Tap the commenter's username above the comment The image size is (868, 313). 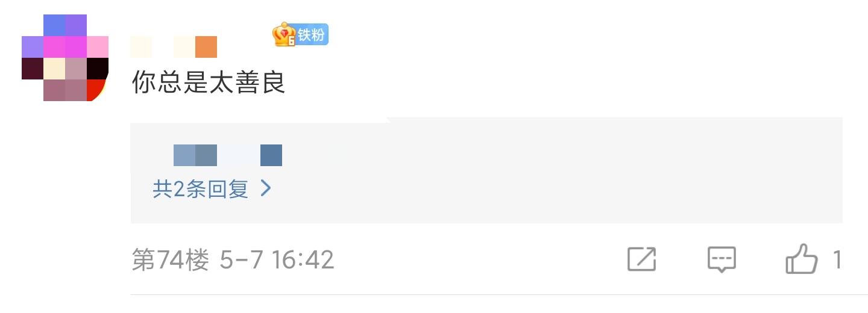tap(174, 47)
